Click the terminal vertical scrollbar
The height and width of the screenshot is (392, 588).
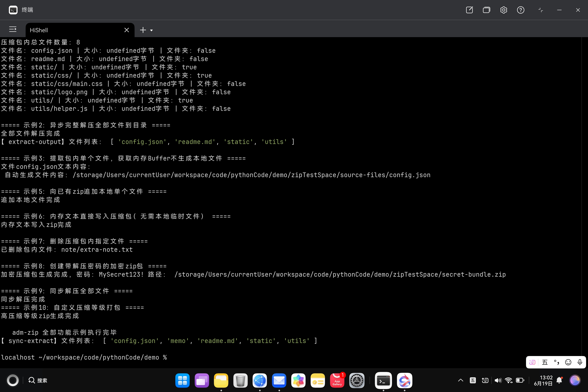click(x=584, y=202)
